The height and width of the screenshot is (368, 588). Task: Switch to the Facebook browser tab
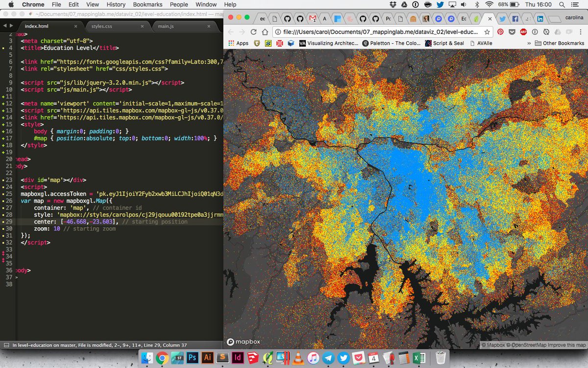point(515,19)
